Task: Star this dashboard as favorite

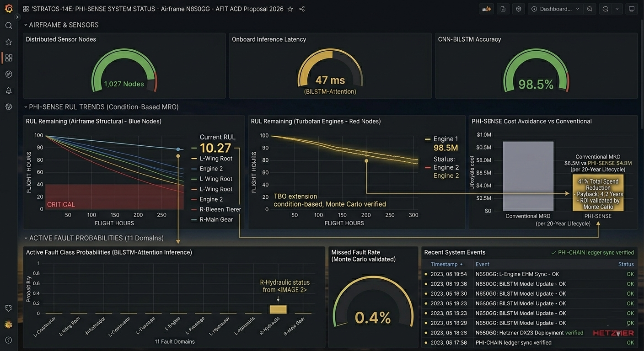Action: (290, 9)
